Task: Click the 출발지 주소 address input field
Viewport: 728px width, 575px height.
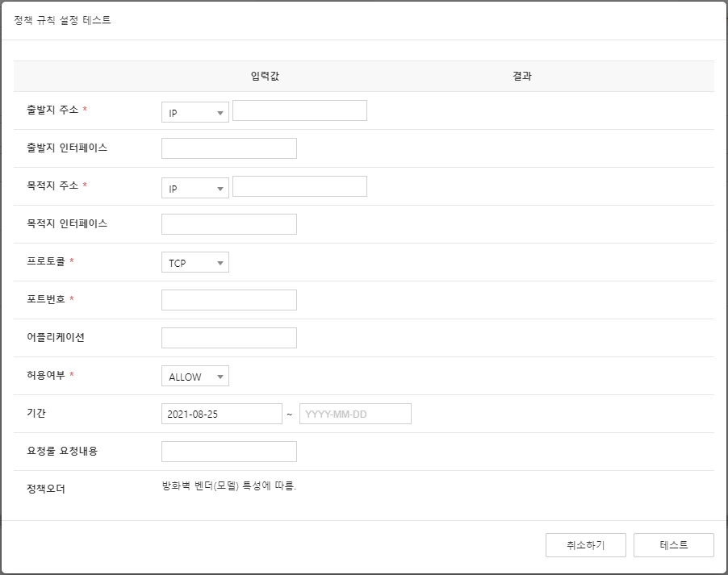Action: coord(299,110)
